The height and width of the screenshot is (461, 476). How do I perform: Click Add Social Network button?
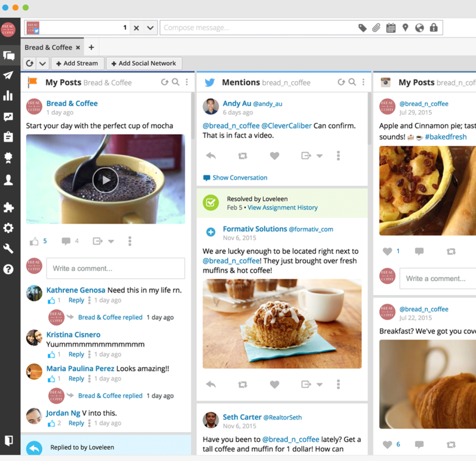point(144,63)
